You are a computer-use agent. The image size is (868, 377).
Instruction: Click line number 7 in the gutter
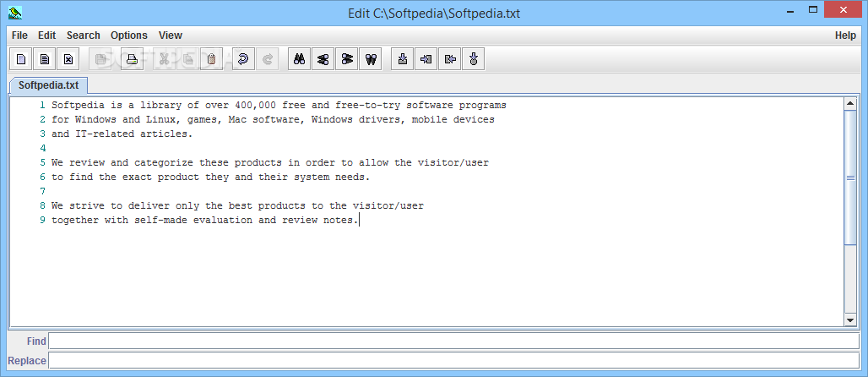pyautogui.click(x=42, y=191)
